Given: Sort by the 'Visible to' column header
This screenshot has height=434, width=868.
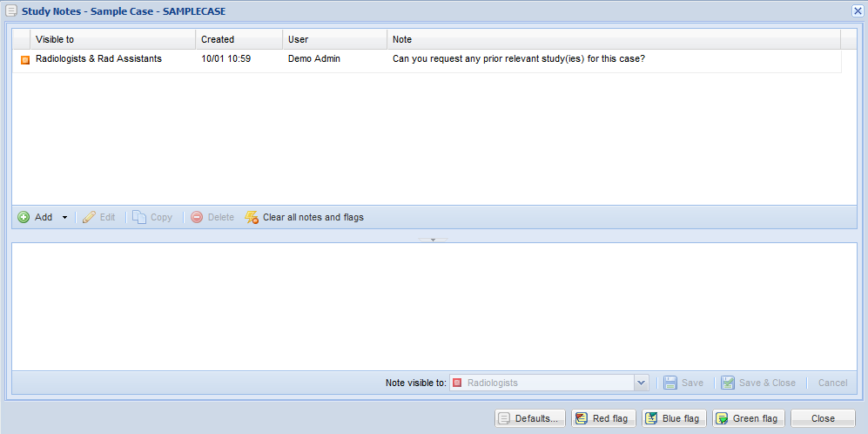Looking at the screenshot, I should (112, 39).
